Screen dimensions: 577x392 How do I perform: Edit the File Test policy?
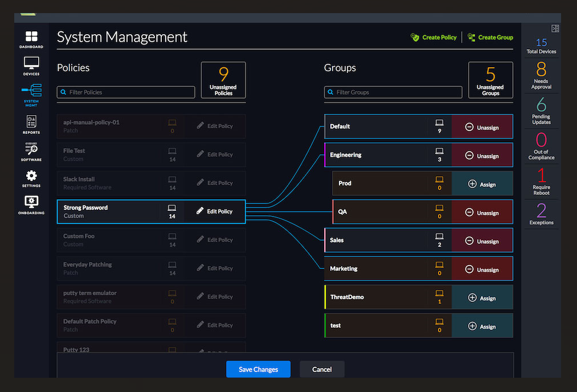point(215,154)
